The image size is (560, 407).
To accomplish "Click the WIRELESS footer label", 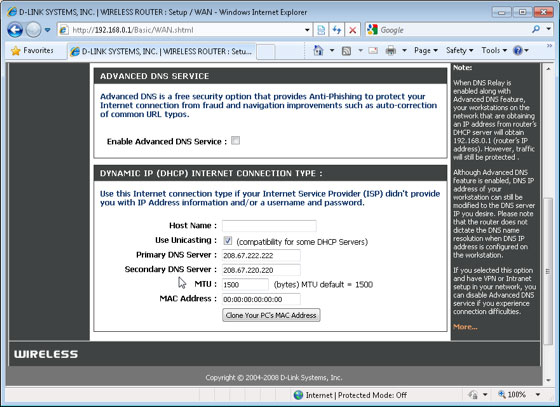I will 46,354.
